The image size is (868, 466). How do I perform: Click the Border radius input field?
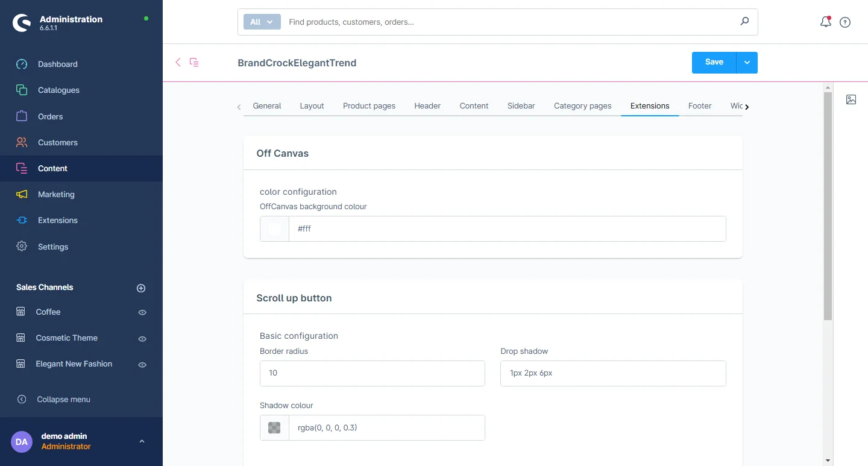click(372, 373)
